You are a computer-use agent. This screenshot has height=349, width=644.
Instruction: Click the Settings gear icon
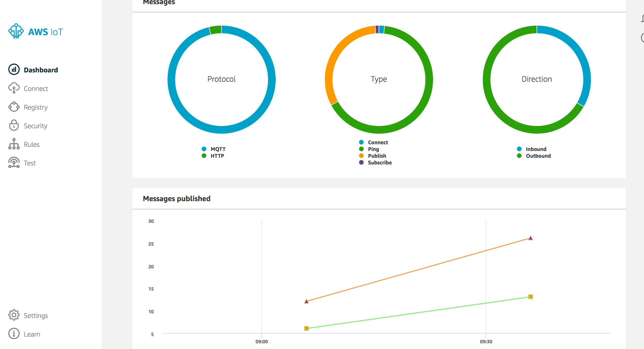click(x=14, y=315)
